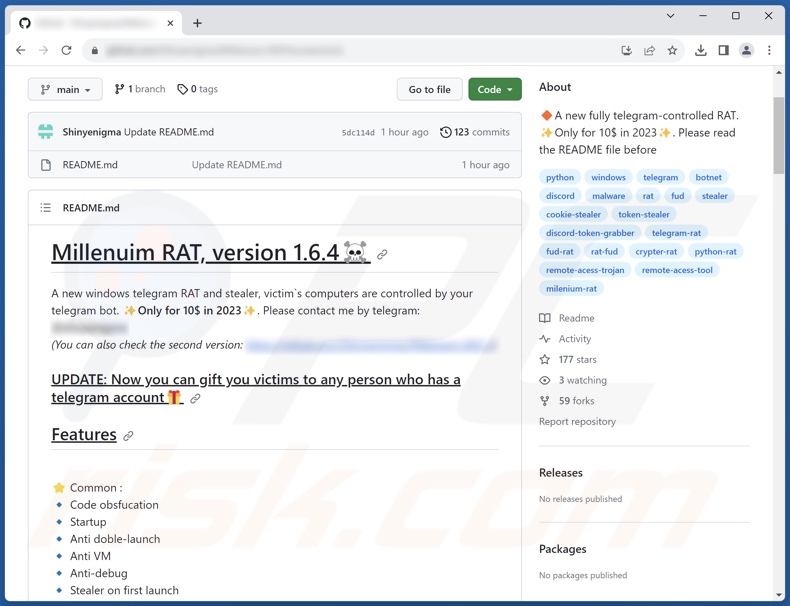Click the browser address bar
The width and height of the screenshot is (790, 606).
[x=350, y=50]
